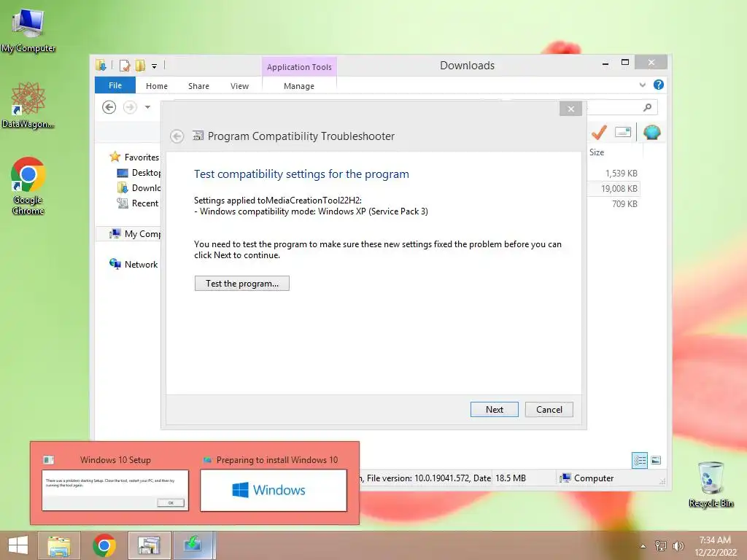Open quick access toolbar customize dropdown
Screen dimensions: 747x560
pyautogui.click(x=155, y=66)
